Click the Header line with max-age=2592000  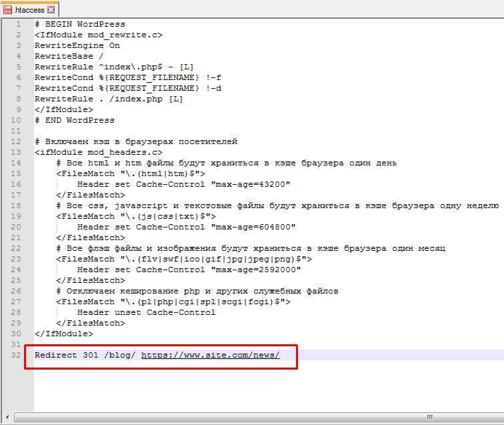189,270
